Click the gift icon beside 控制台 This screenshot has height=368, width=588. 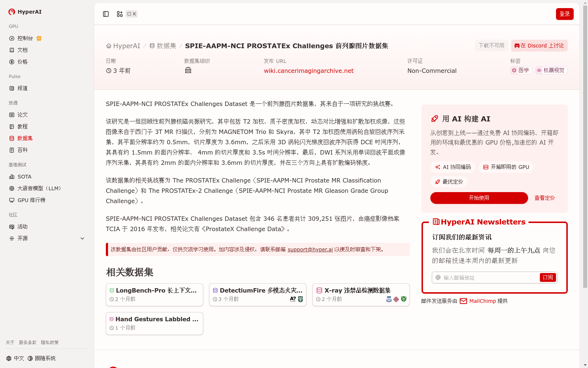39,38
